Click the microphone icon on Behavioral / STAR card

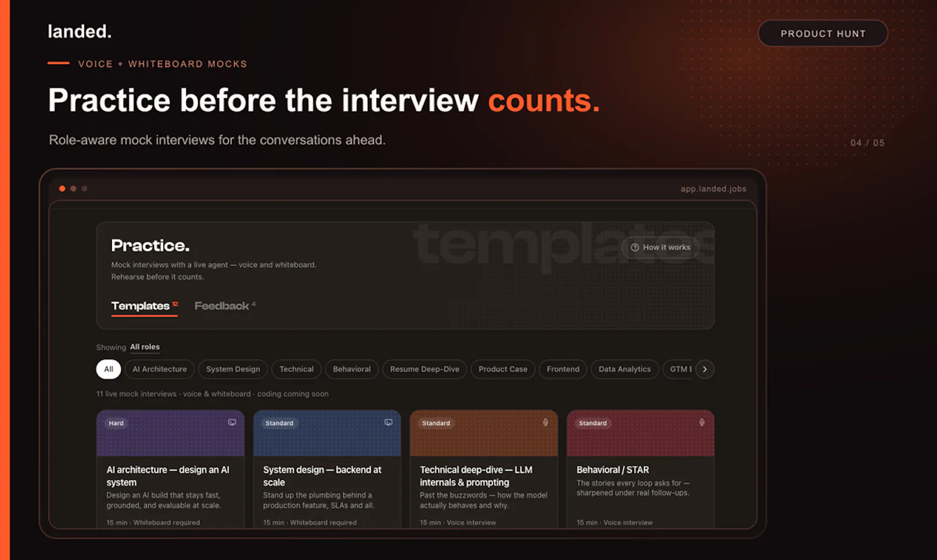point(702,422)
